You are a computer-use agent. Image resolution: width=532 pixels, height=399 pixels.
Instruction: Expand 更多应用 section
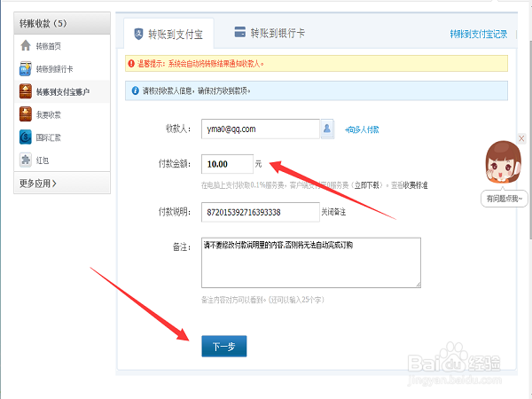click(x=62, y=183)
